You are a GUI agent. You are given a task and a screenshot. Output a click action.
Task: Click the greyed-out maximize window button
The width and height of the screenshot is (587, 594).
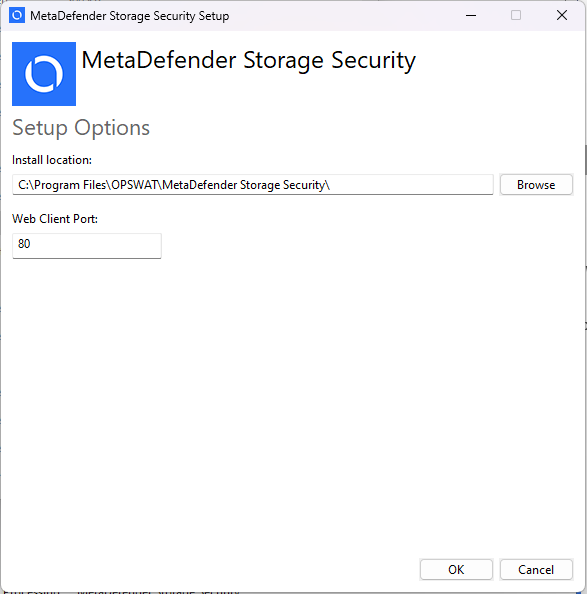(x=516, y=16)
